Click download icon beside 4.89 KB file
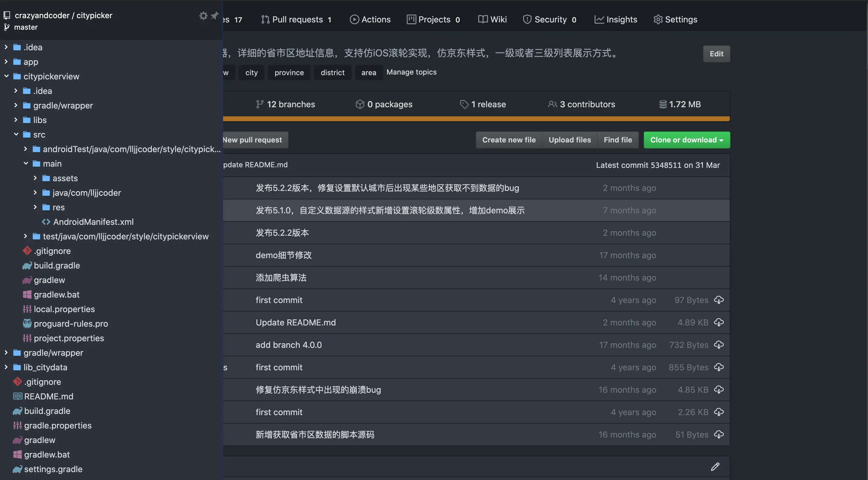Screen dimensions: 868x480 tap(719, 322)
